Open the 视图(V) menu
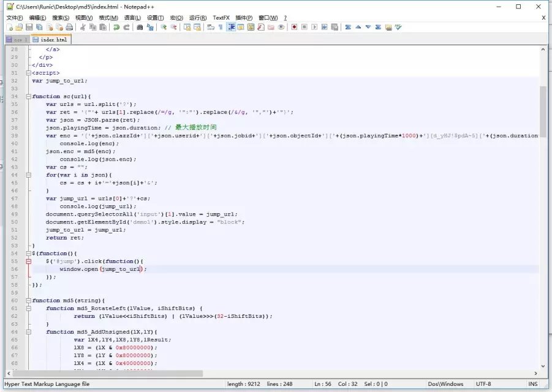 84,18
